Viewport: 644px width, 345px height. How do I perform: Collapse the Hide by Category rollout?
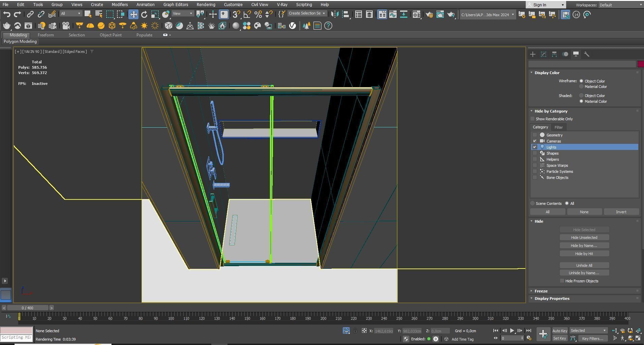pos(551,111)
